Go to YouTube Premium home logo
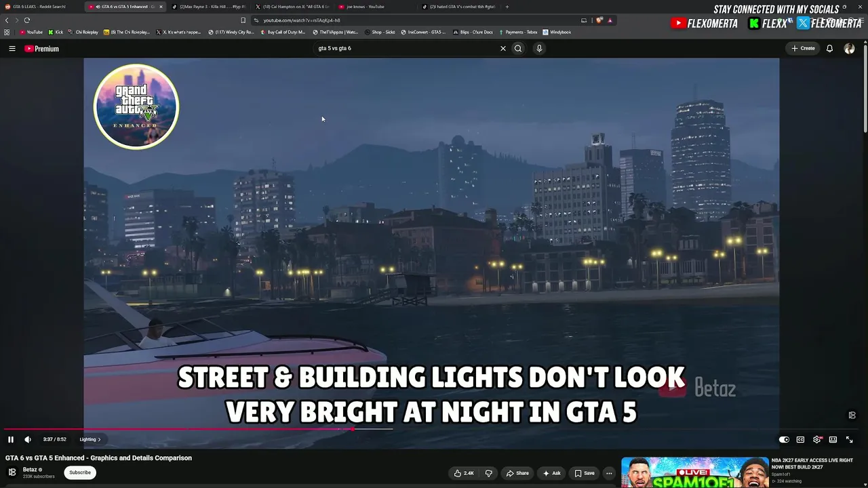 click(42, 49)
